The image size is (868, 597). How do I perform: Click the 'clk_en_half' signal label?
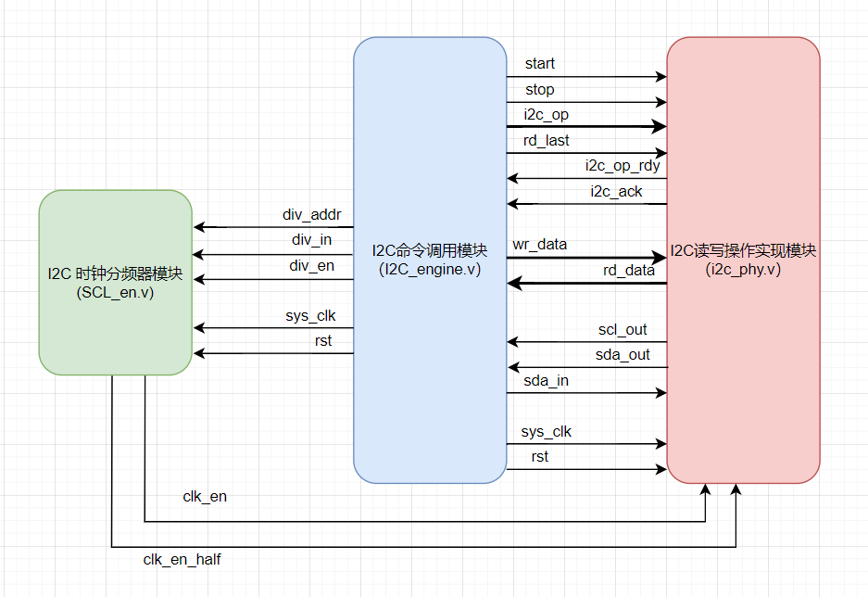tap(182, 560)
